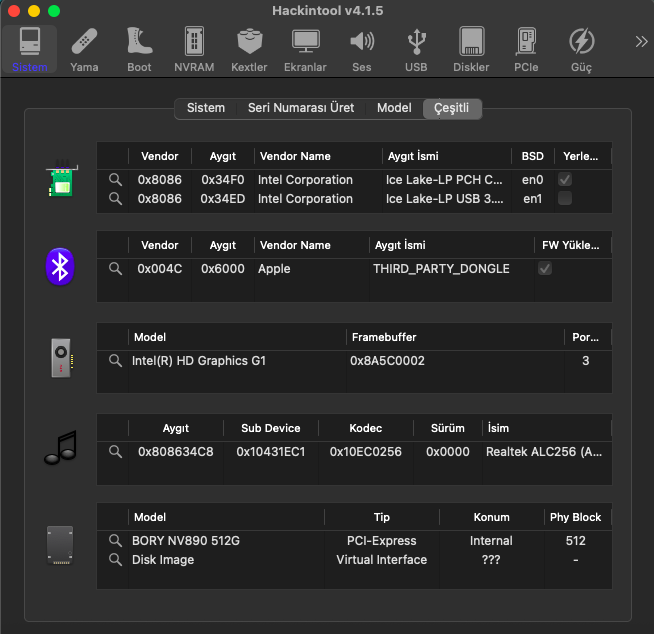Select Bluetooth device ID 0x6000
The height and width of the screenshot is (634, 654).
pyautogui.click(x=223, y=269)
